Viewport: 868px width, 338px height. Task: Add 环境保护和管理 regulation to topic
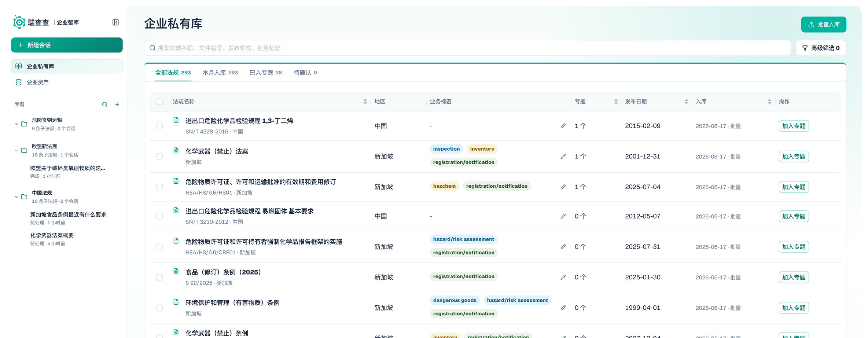click(x=794, y=308)
